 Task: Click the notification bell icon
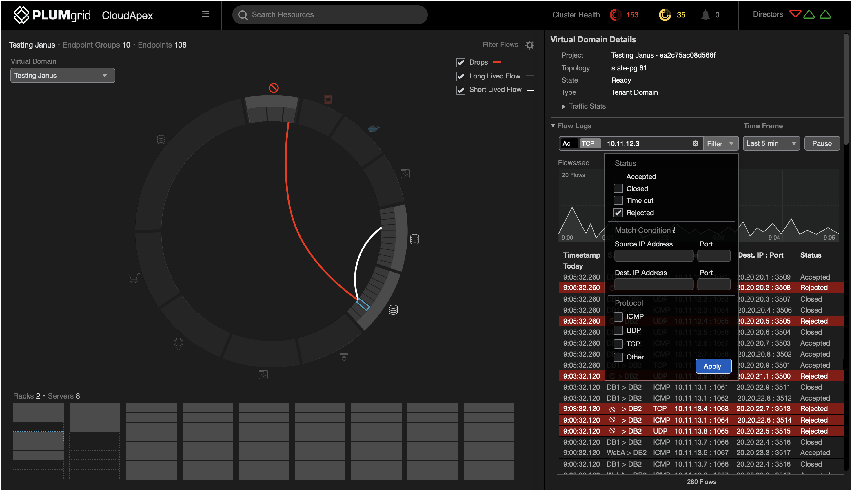tap(705, 14)
